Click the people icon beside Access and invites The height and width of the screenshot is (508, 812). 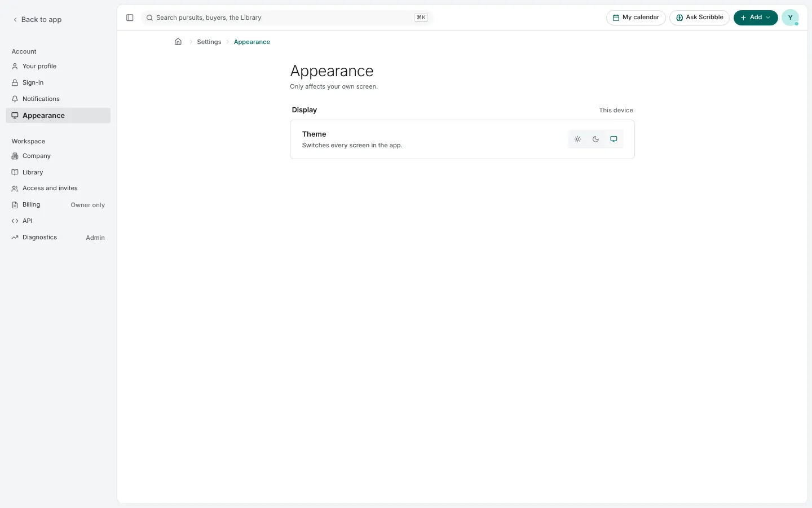tap(15, 189)
